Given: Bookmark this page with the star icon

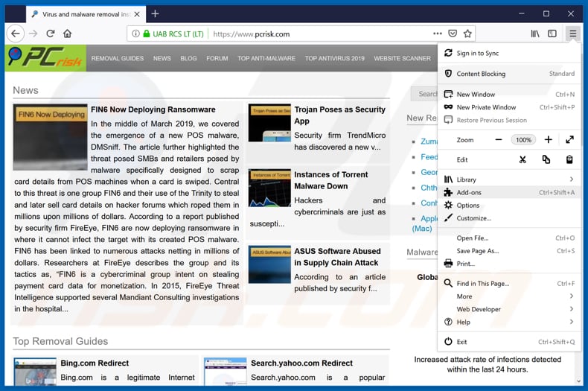Looking at the screenshot, I should [x=467, y=34].
